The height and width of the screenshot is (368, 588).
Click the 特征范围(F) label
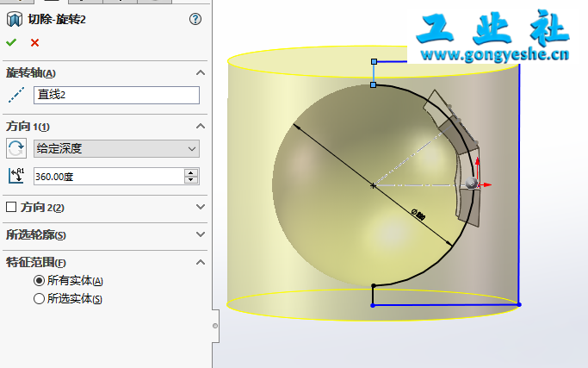[36, 263]
